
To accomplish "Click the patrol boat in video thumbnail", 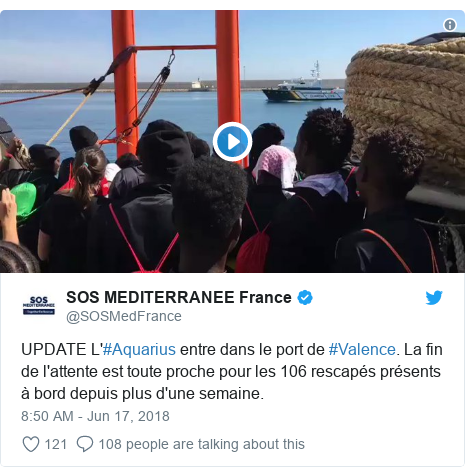I will pyautogui.click(x=303, y=87).
